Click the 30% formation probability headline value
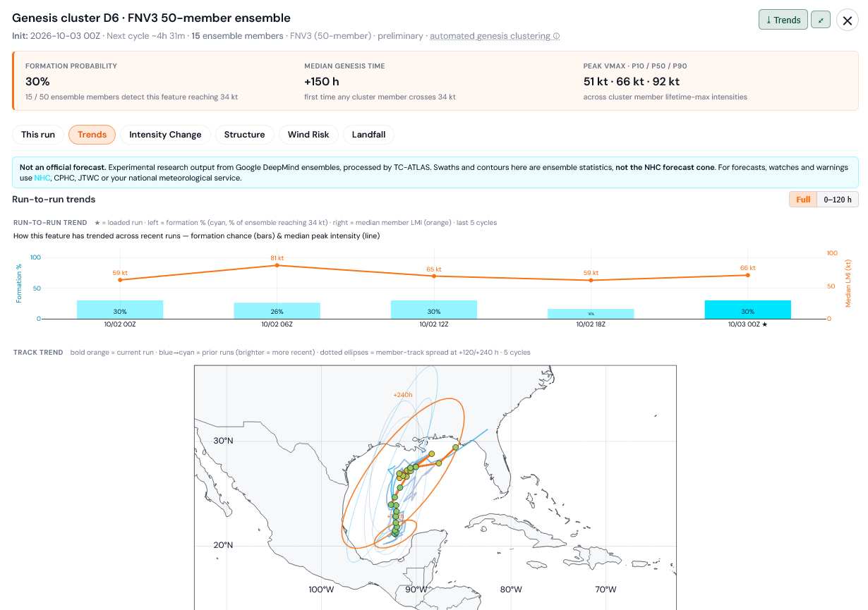 click(37, 82)
